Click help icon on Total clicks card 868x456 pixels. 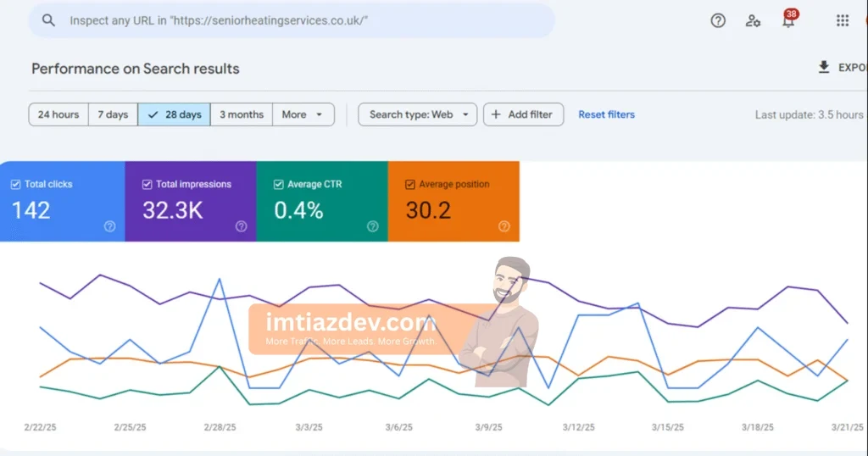pyautogui.click(x=109, y=226)
